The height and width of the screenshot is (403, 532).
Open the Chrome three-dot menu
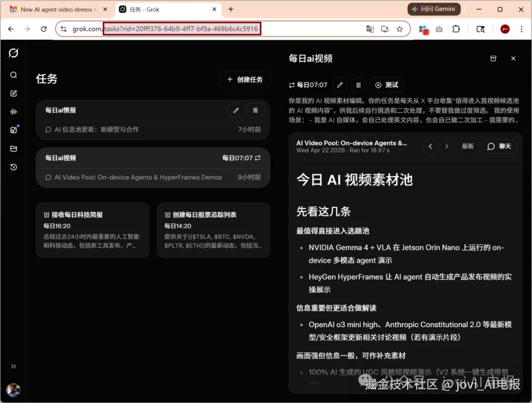[522, 29]
